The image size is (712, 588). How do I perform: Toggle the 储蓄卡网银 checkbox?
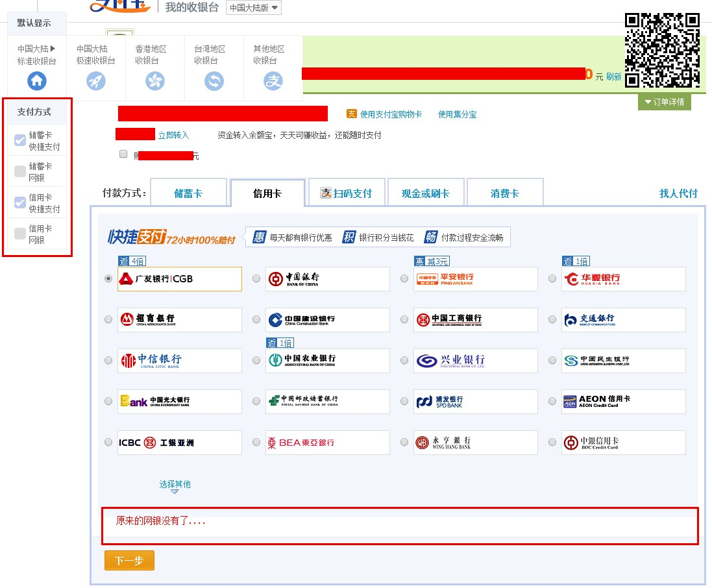[20, 171]
